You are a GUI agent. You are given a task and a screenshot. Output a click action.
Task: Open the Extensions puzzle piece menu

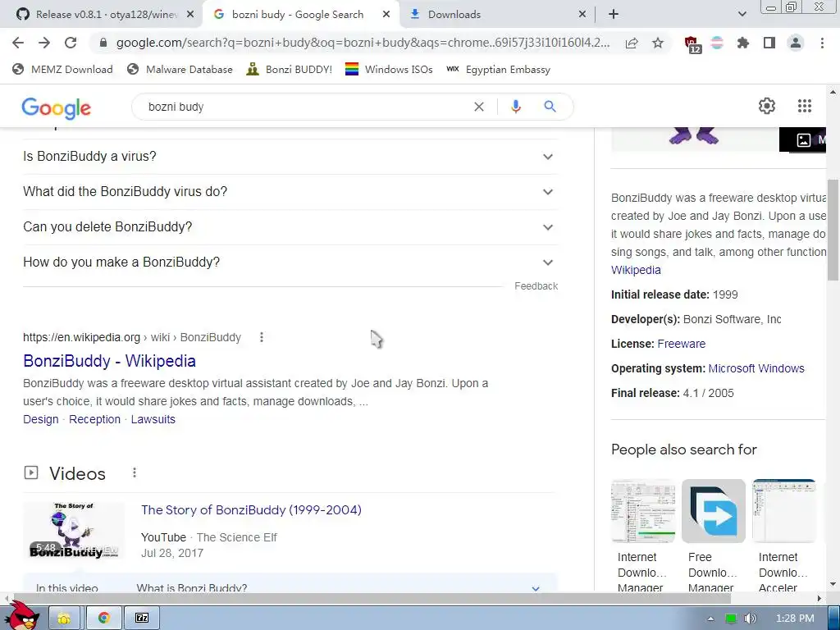(x=742, y=43)
